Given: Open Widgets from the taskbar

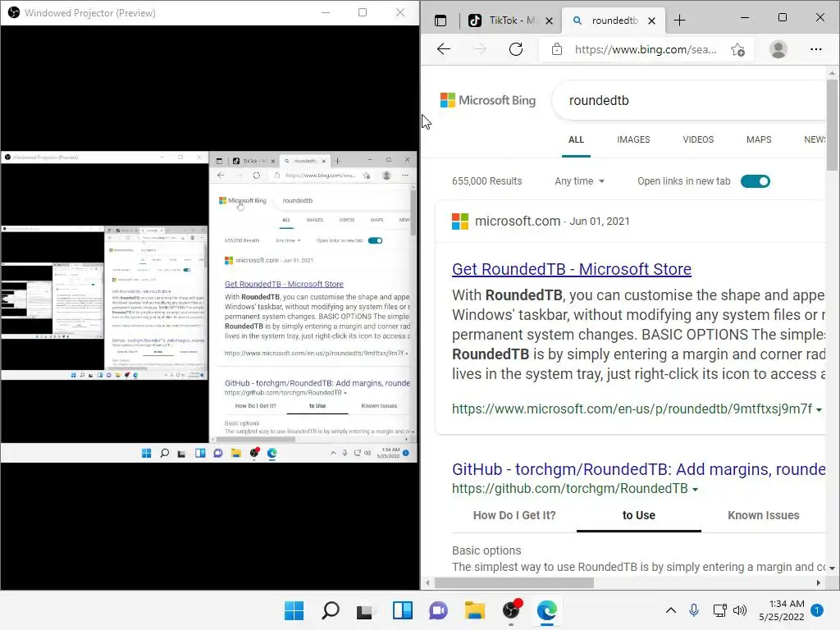Looking at the screenshot, I should point(402,610).
